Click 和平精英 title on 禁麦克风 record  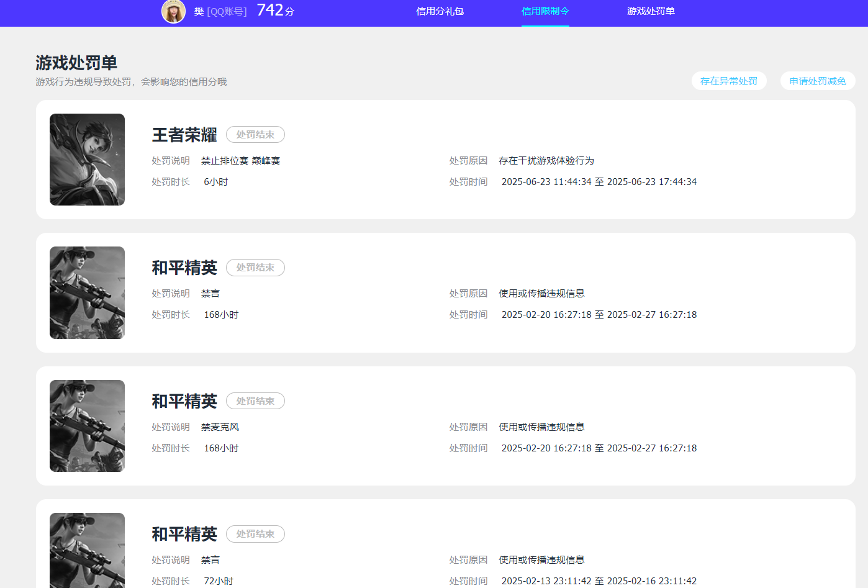[184, 401]
